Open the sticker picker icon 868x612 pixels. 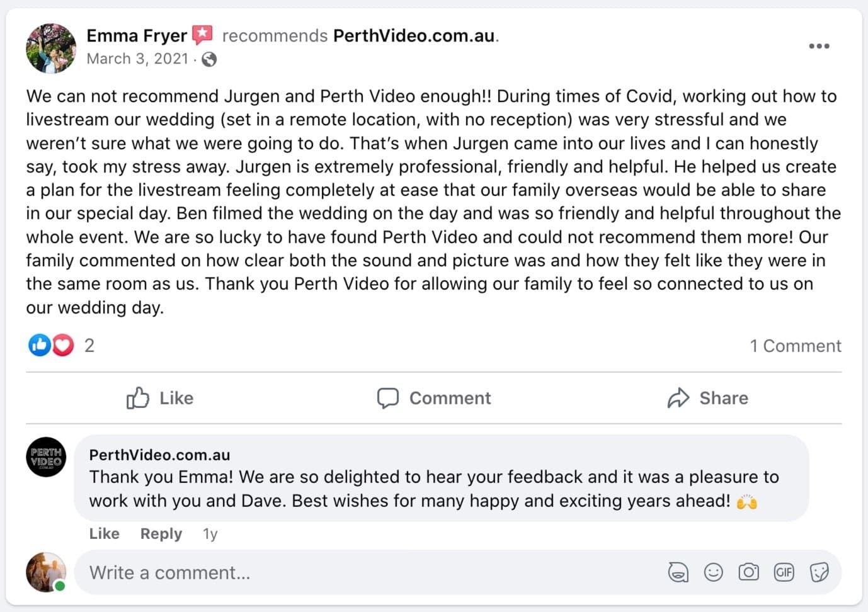pyautogui.click(x=819, y=572)
